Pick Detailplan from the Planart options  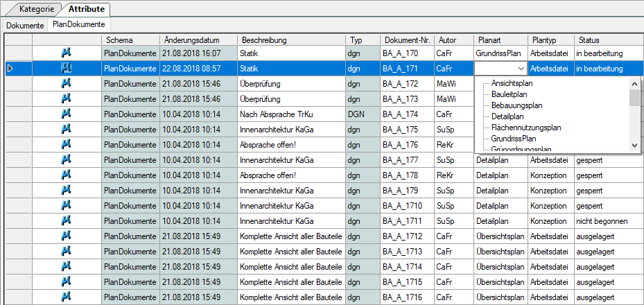[x=507, y=116]
